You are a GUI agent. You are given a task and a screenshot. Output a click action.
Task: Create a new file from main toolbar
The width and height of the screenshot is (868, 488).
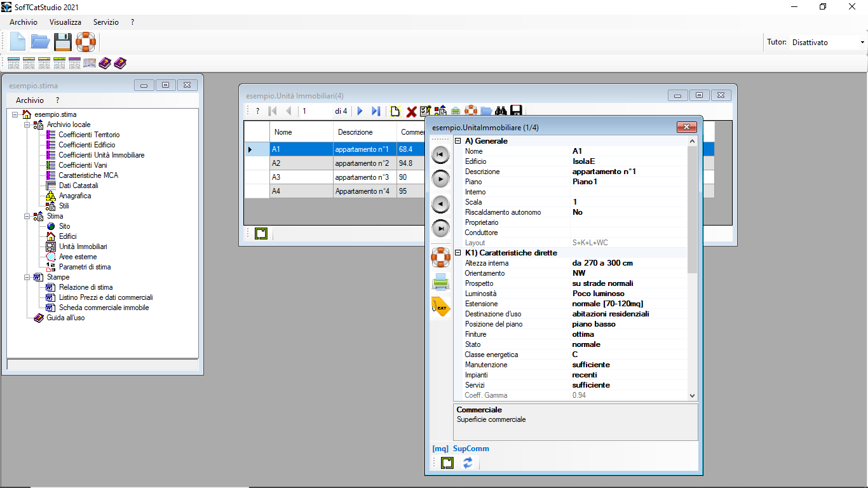(x=18, y=42)
